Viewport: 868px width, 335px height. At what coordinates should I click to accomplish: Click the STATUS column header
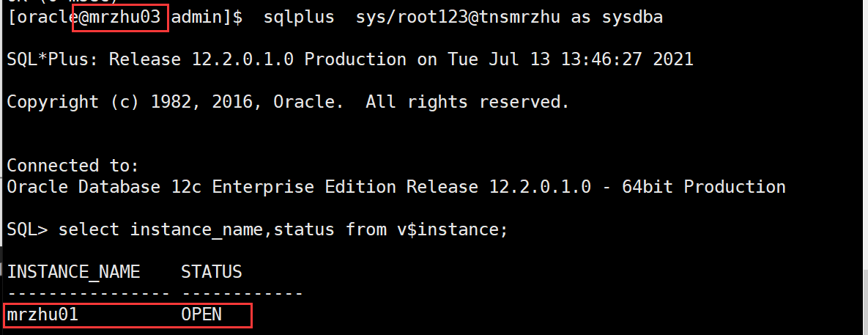pyautogui.click(x=212, y=272)
